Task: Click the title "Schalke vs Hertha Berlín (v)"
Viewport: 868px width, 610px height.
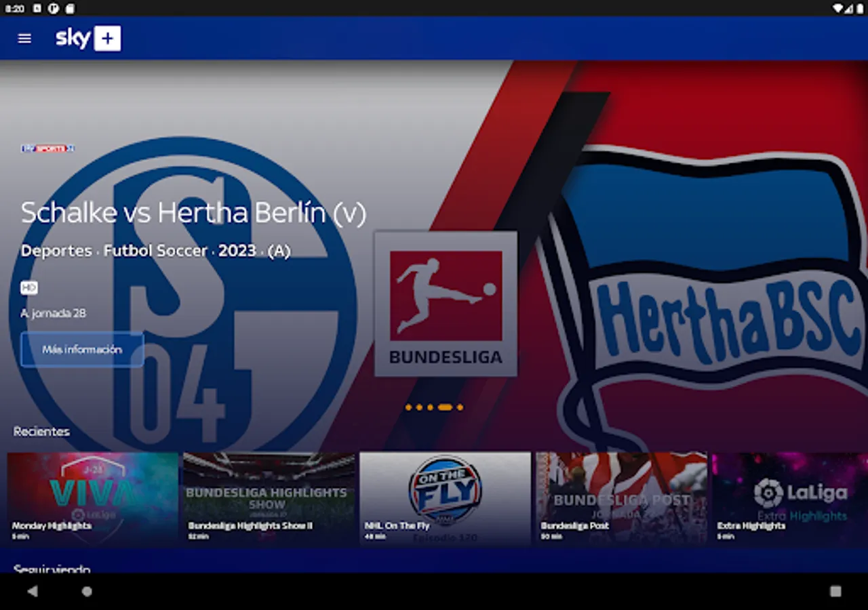Action: (193, 213)
